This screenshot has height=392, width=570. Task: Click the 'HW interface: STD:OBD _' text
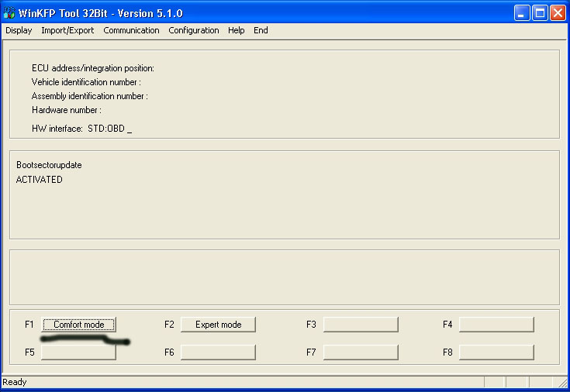pyautogui.click(x=81, y=129)
